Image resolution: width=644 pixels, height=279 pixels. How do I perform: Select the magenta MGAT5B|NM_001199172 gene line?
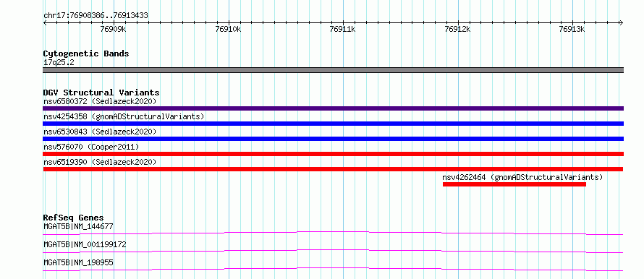pos(333,251)
